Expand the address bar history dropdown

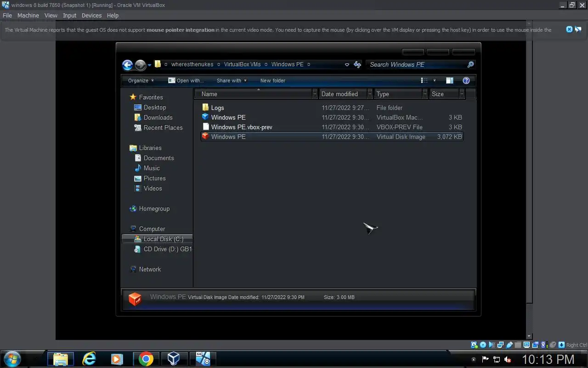347,65
